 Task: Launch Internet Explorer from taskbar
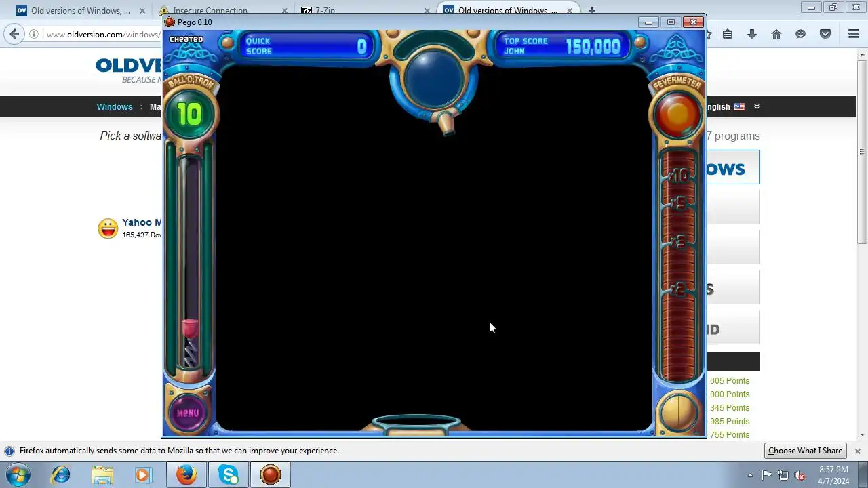pos(61,474)
